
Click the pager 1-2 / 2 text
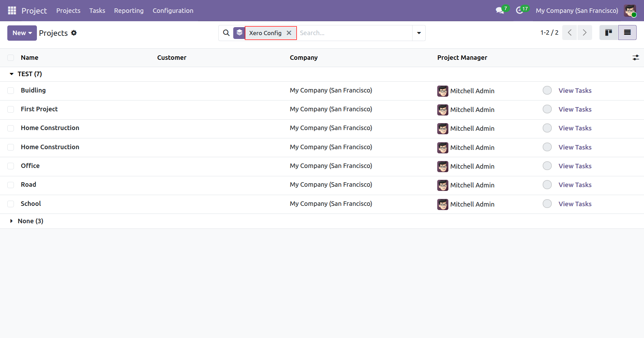tap(549, 33)
